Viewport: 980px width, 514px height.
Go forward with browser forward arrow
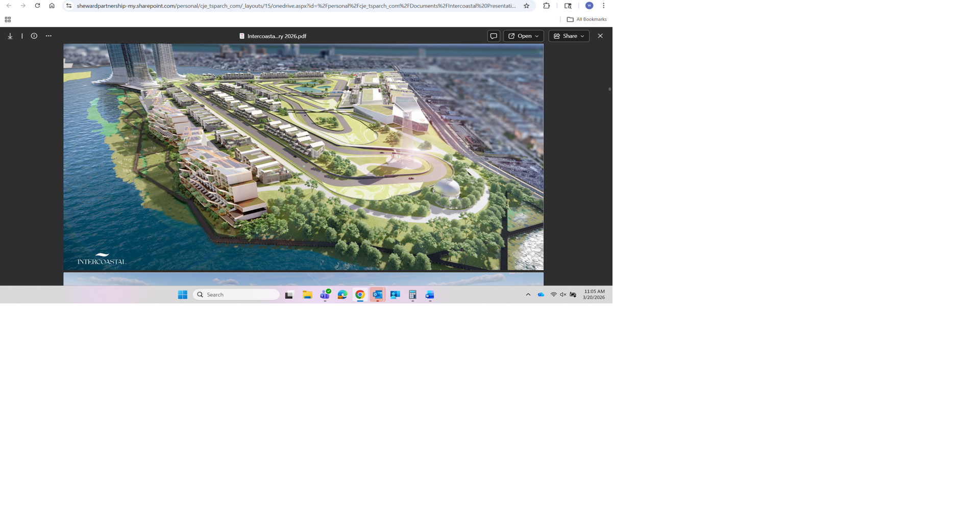(x=23, y=6)
